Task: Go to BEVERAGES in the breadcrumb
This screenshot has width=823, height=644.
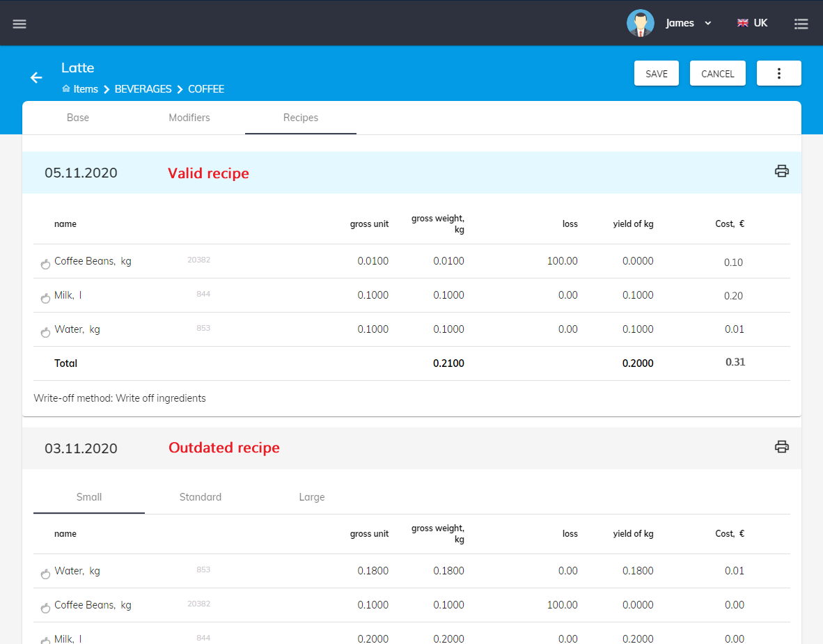Action: [143, 89]
